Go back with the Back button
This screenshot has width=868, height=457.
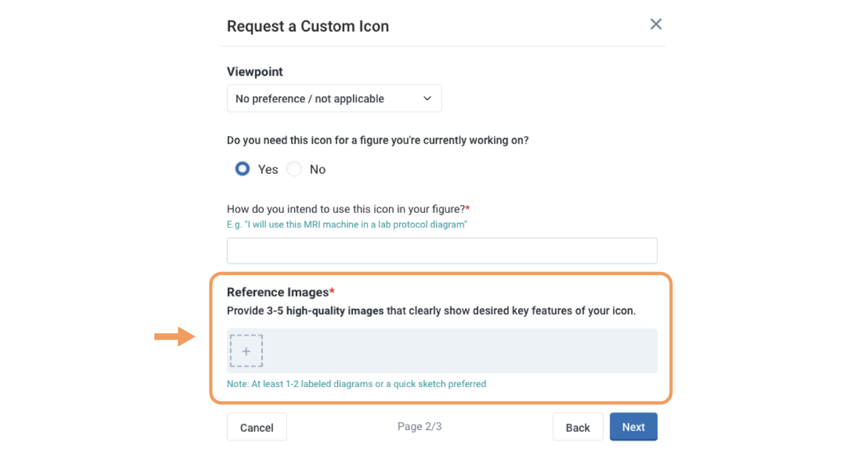pos(577,427)
